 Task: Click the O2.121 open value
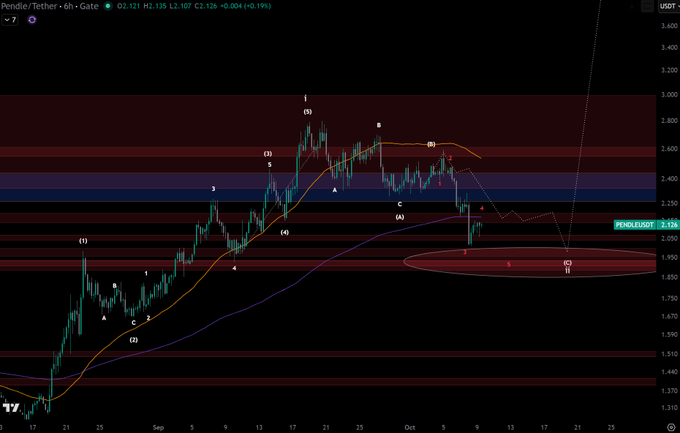(x=129, y=6)
